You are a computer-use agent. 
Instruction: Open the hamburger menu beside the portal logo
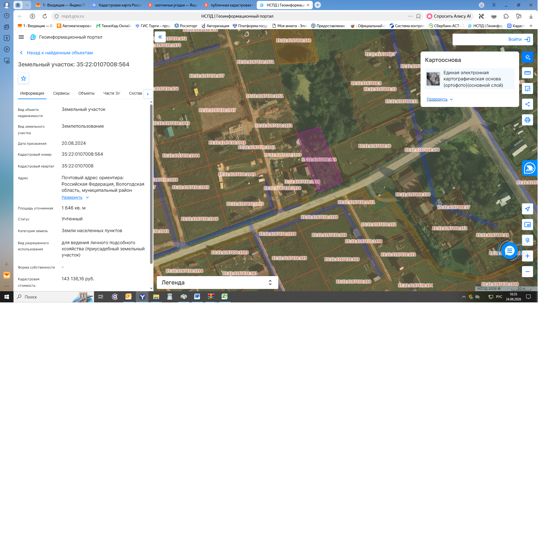point(21,37)
